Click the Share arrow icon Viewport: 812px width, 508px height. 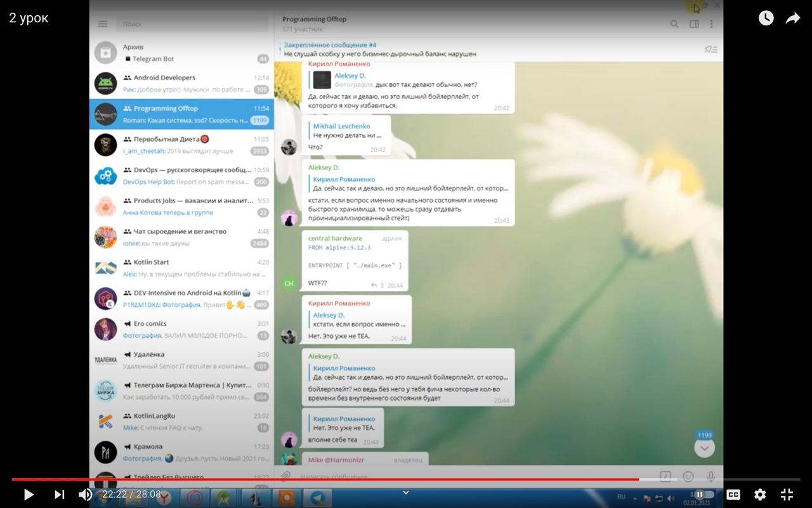793,18
